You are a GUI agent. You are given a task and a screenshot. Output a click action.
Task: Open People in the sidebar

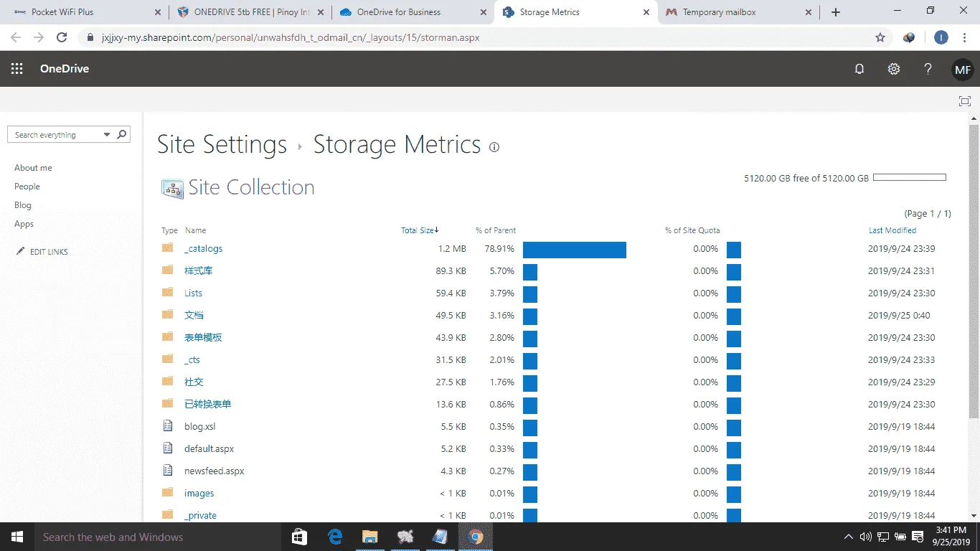pos(27,187)
